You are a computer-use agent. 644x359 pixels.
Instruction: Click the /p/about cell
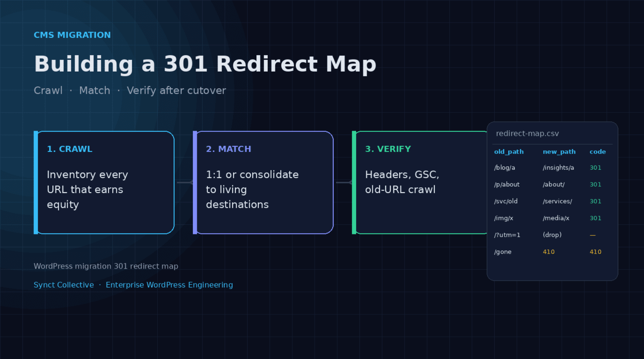(x=507, y=185)
